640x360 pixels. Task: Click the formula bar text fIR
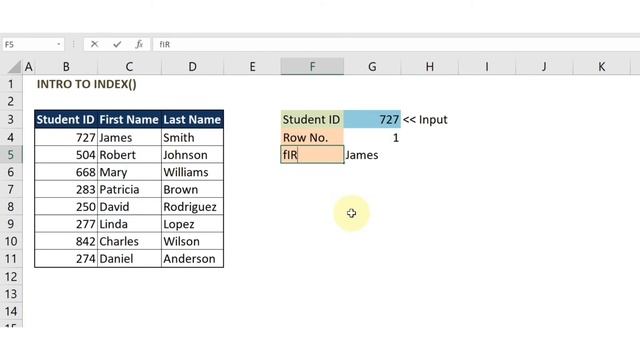point(164,44)
